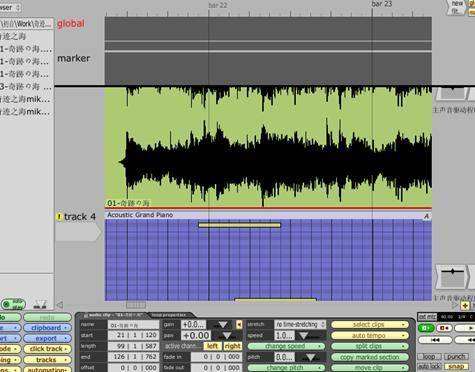Image resolution: width=475 pixels, height=372 pixels.
Task: Enable the left active channel
Action: click(212, 346)
